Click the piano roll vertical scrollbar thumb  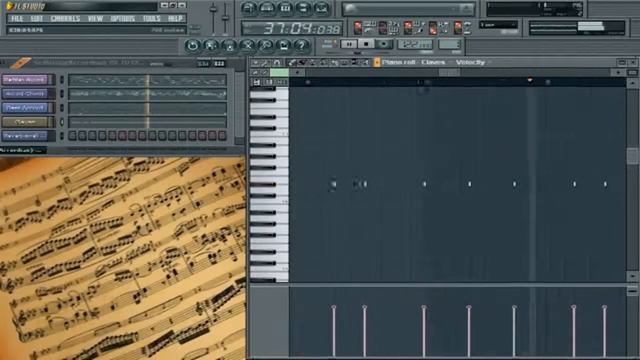[632, 156]
